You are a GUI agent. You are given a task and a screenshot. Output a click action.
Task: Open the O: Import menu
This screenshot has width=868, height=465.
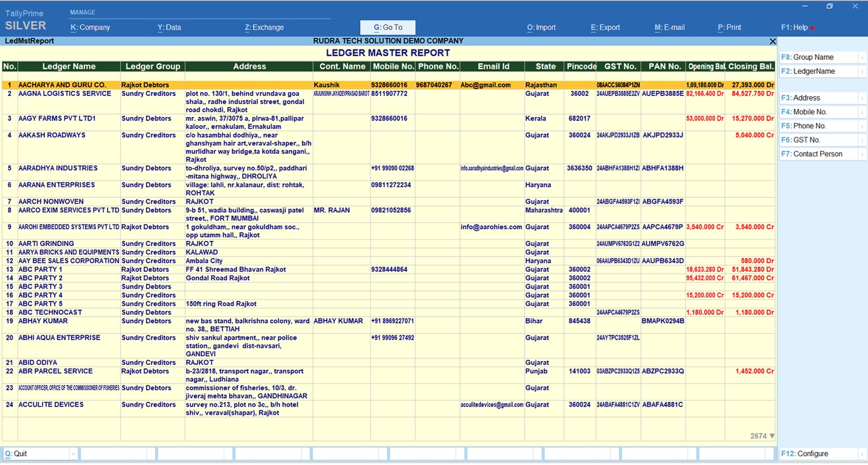coord(541,27)
